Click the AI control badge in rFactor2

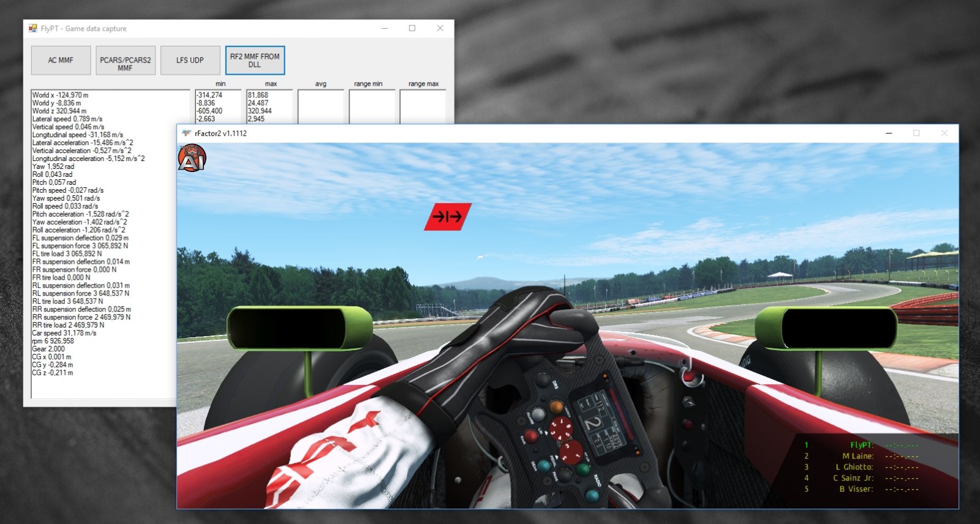point(192,158)
